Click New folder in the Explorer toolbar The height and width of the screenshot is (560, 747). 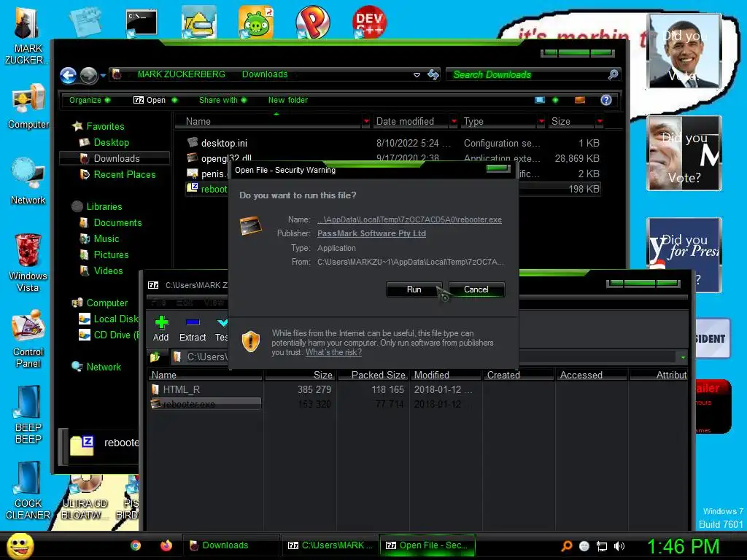tap(287, 100)
